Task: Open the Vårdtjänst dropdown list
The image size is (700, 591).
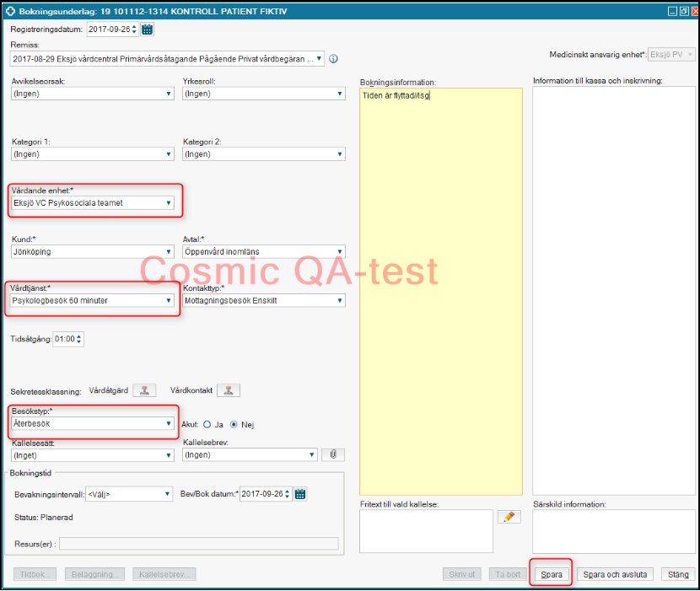Action: point(169,300)
